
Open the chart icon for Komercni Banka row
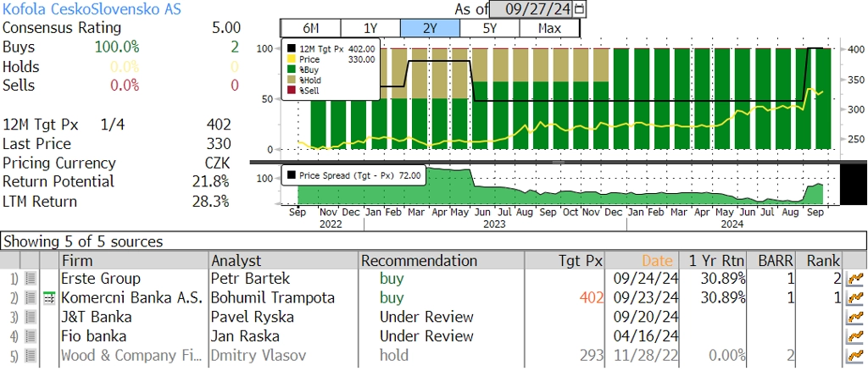coord(855,298)
